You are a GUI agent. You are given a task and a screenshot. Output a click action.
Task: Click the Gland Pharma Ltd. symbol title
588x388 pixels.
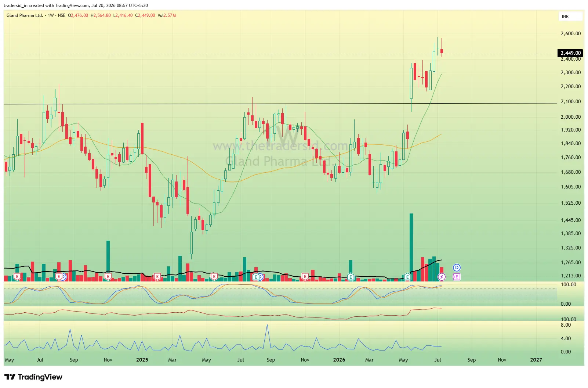click(25, 15)
